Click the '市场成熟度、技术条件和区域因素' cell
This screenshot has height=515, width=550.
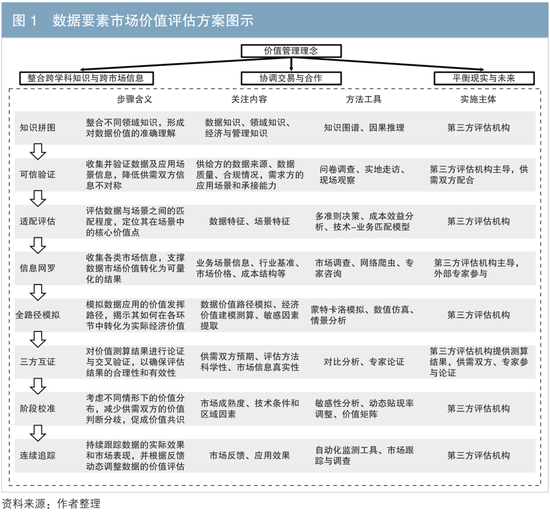(x=249, y=409)
